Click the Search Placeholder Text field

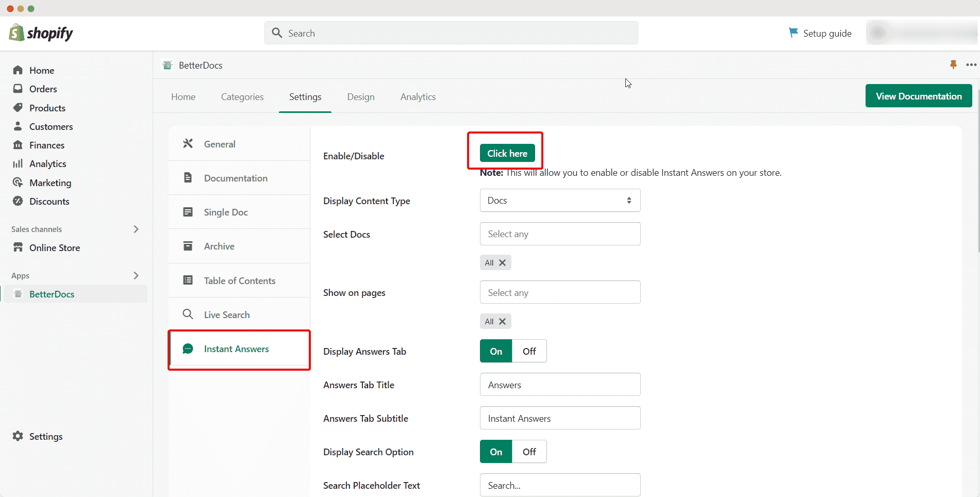(560, 485)
